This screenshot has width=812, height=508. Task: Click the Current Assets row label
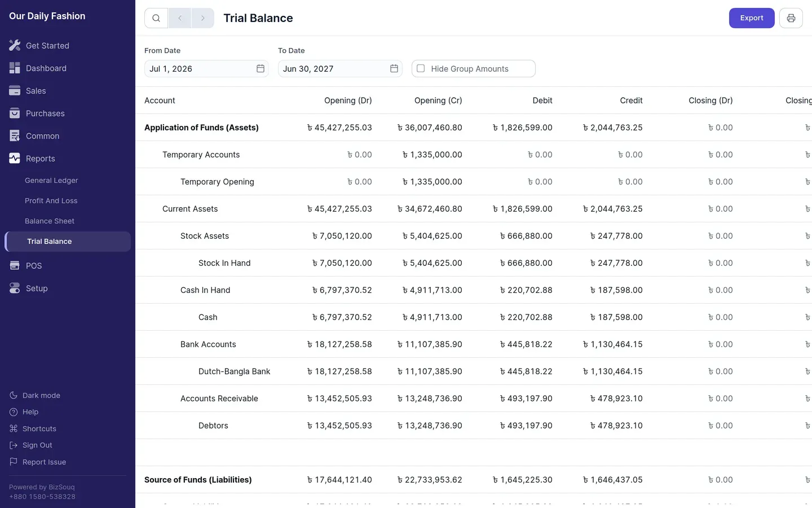[x=190, y=209]
